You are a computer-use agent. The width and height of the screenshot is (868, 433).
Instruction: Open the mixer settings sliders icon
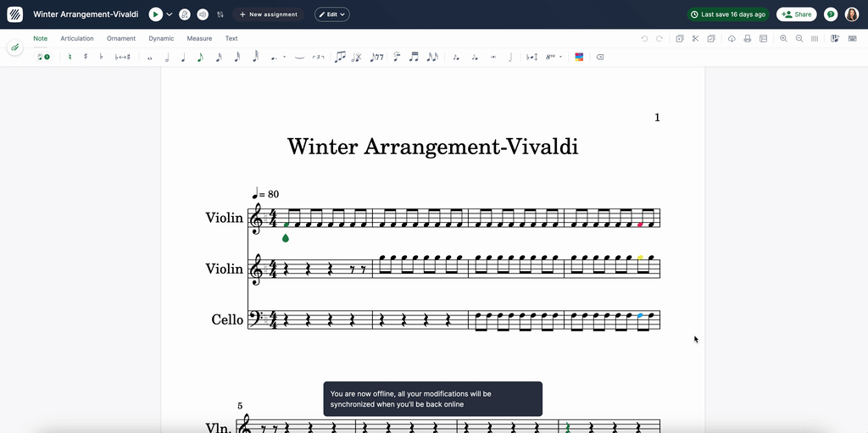click(x=220, y=14)
